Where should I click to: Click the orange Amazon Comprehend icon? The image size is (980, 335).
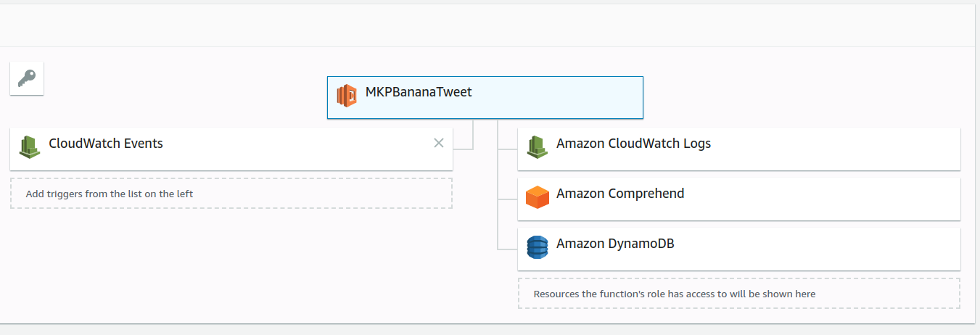[x=537, y=197]
